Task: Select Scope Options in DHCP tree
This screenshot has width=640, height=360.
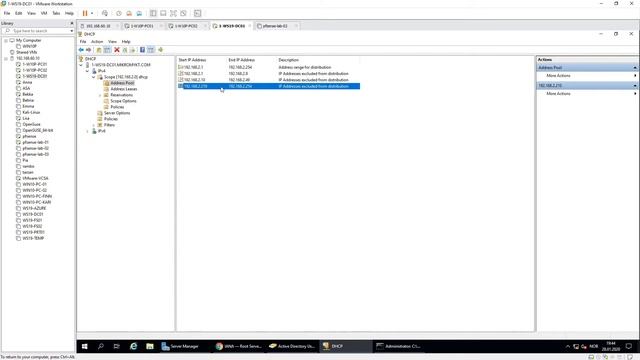Action: (123, 101)
